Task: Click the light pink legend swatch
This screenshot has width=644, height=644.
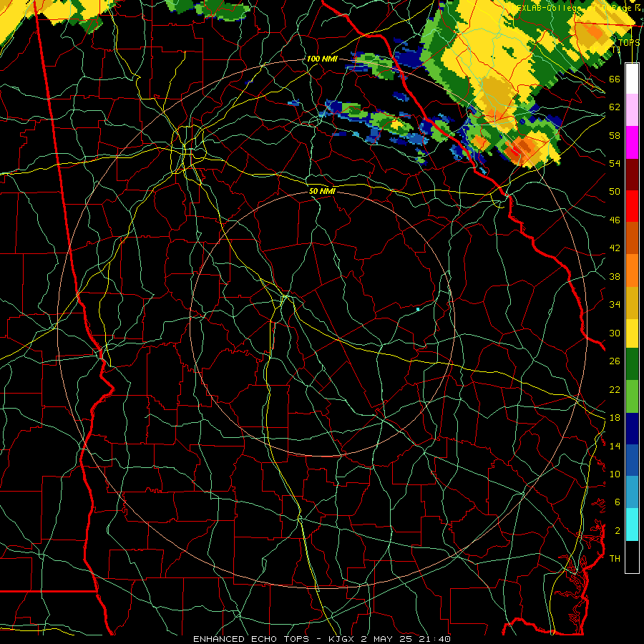Action: coord(632,110)
